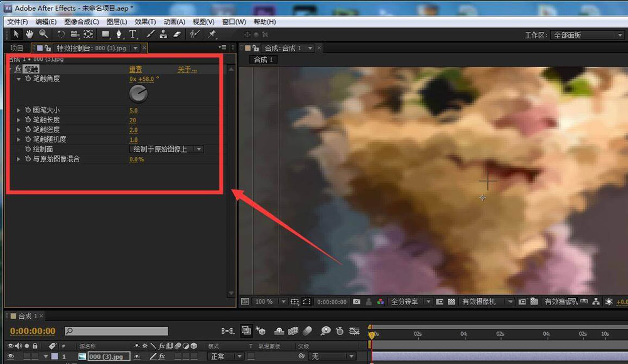Select the Clone Stamp tool
628x364 pixels.
click(163, 35)
